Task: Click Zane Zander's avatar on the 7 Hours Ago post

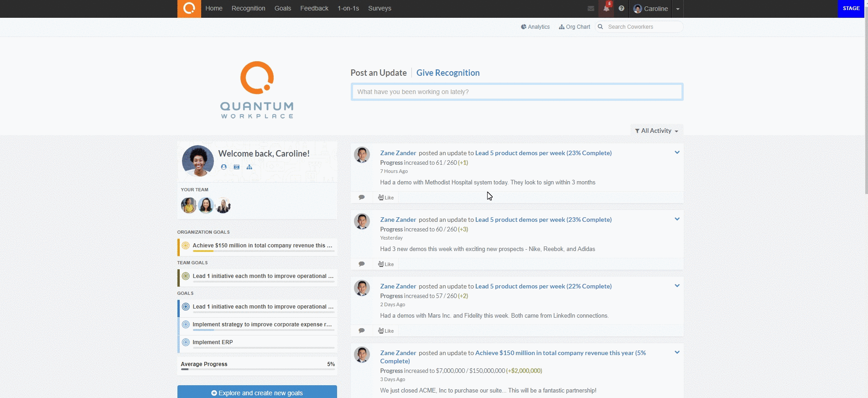Action: coord(362,155)
